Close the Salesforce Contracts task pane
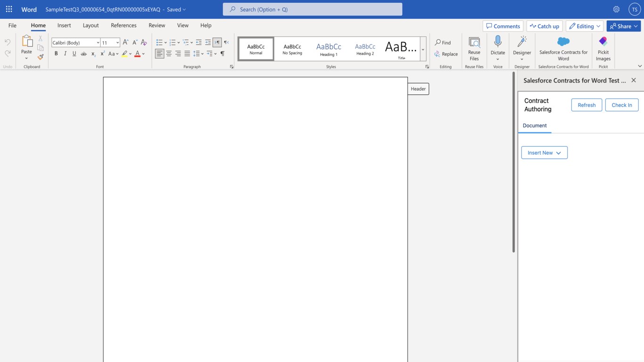This screenshot has width=644, height=362. [634, 80]
